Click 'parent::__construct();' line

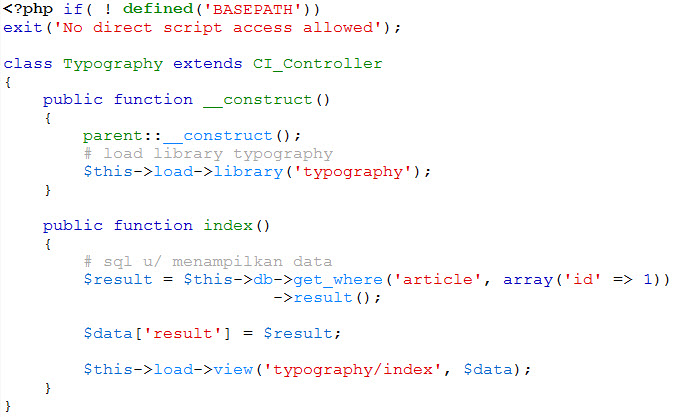(x=192, y=136)
